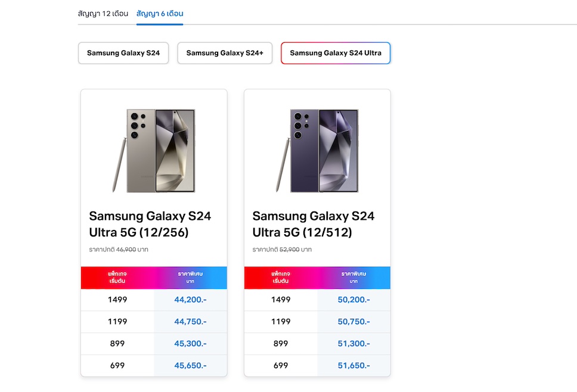Click the 1499 package row in 12/256 card
The height and width of the screenshot is (392, 577).
[x=117, y=300]
